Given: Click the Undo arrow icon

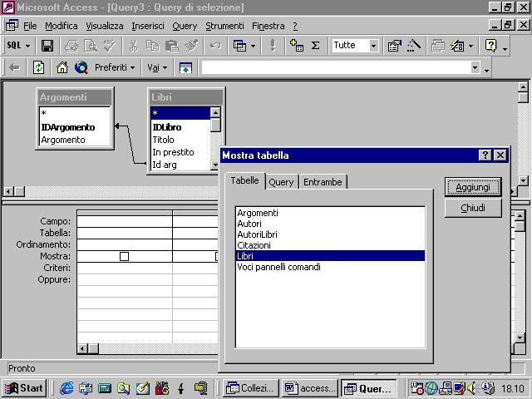Looking at the screenshot, I should (215, 46).
